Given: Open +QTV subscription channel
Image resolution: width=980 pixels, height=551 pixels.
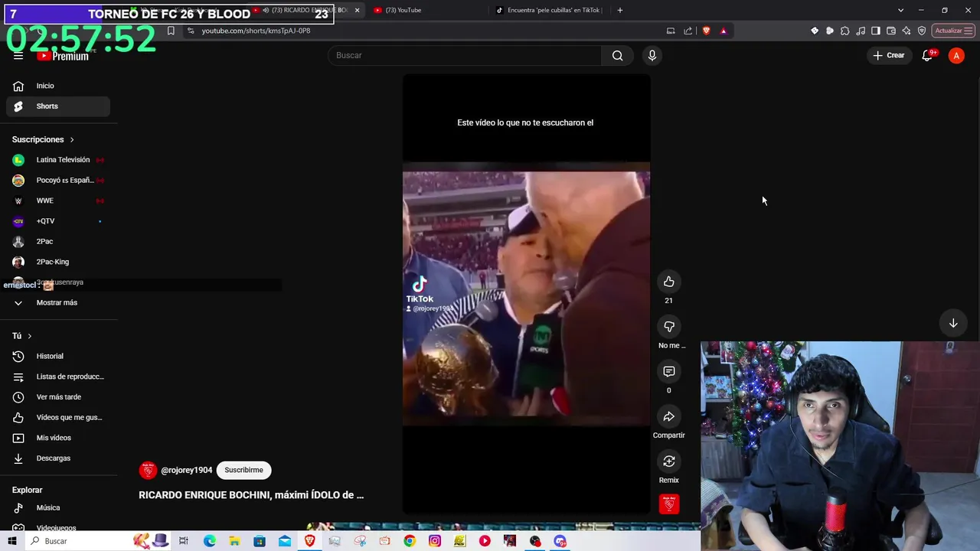Looking at the screenshot, I should 58,221.
